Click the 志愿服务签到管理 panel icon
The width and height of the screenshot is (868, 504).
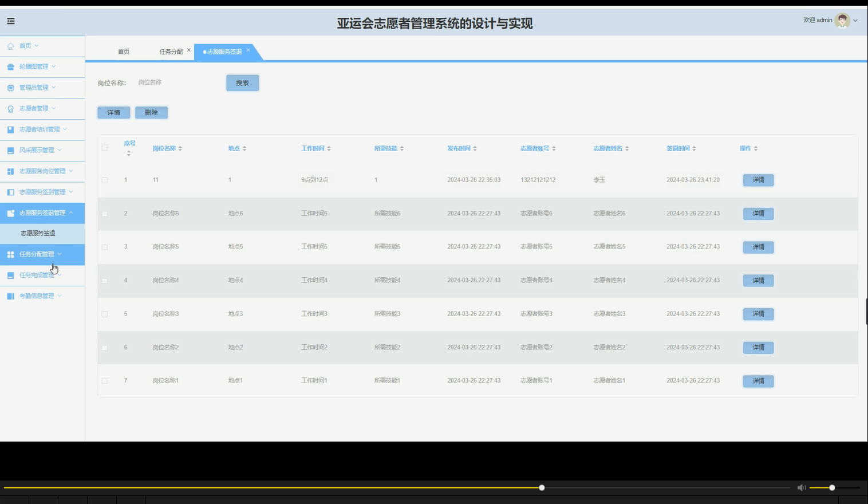coord(10,192)
